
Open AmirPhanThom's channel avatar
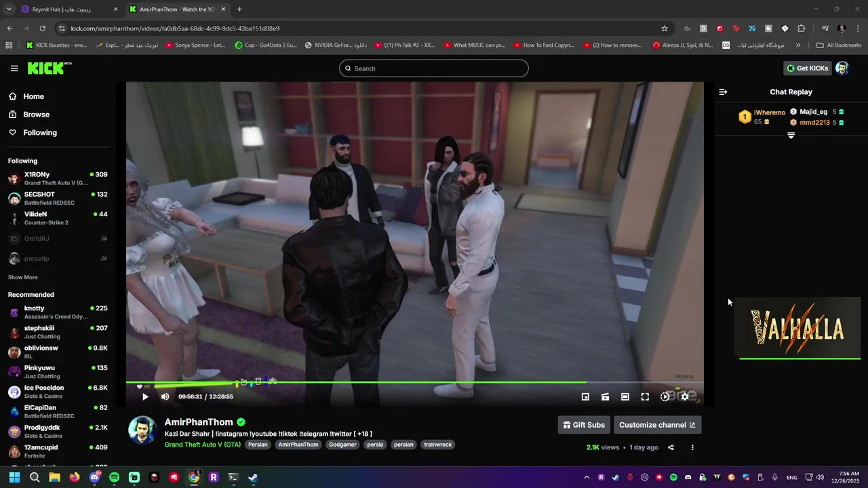coord(142,430)
